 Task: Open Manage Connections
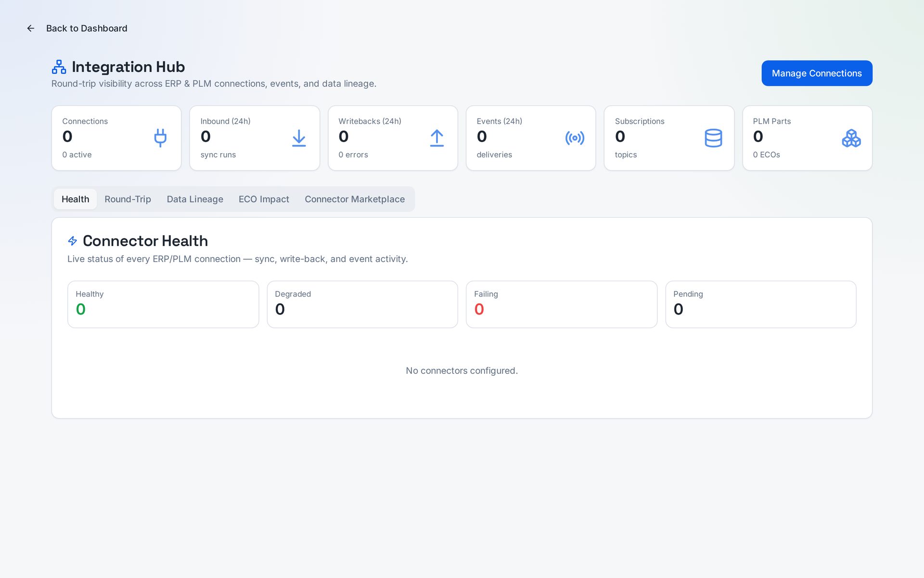click(817, 73)
